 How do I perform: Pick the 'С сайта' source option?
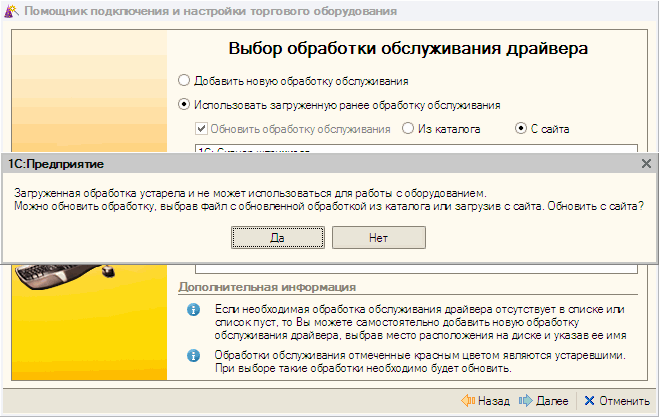(520, 128)
